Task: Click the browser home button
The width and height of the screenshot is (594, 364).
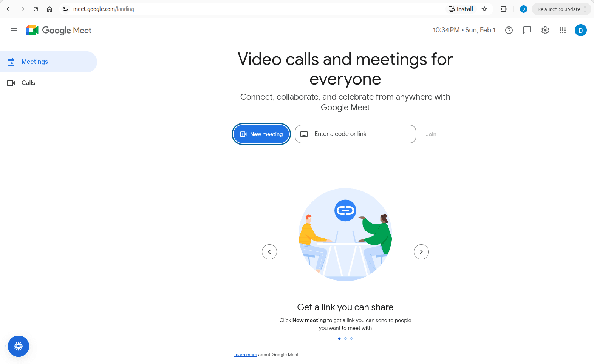Action: 49,9
